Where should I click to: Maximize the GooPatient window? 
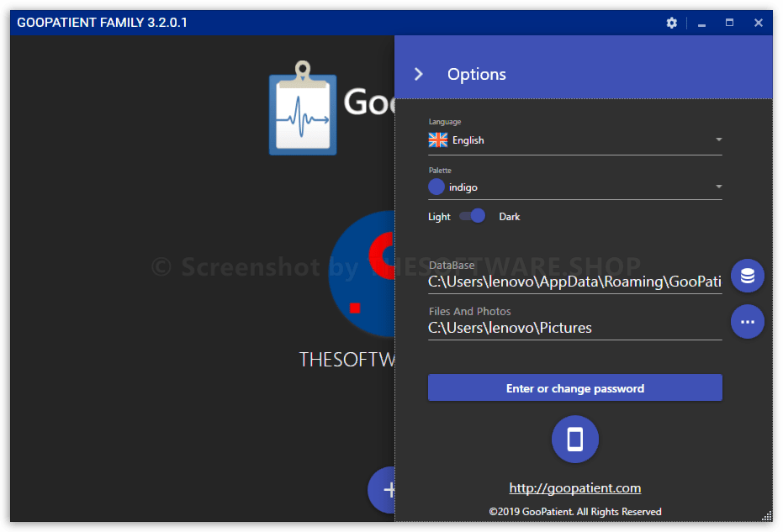[x=729, y=23]
